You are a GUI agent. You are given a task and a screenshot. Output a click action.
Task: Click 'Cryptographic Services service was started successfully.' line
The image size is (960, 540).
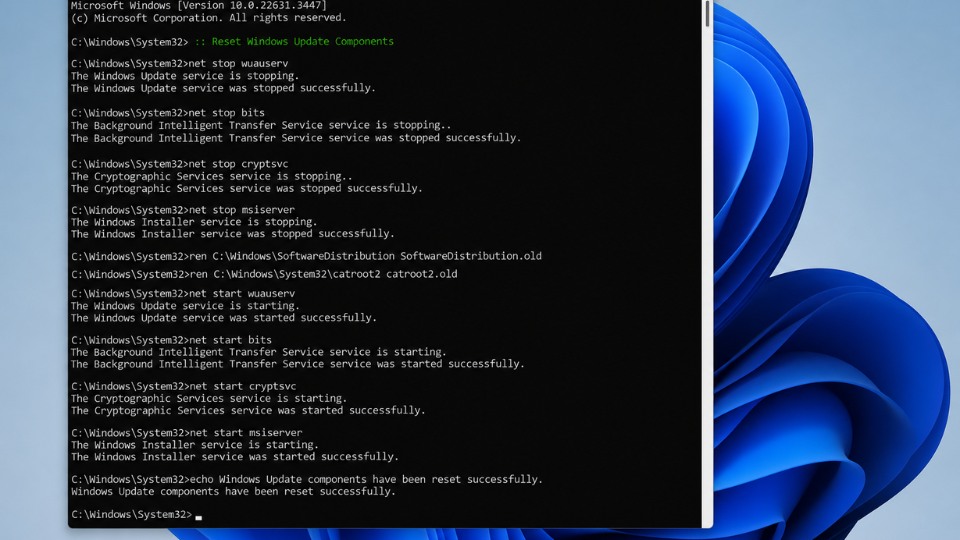[248, 411]
